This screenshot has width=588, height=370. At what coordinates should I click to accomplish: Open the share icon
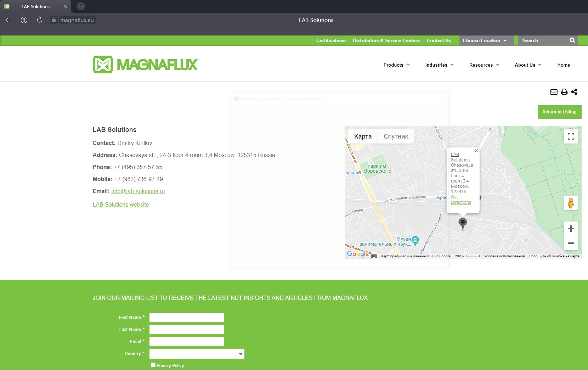pos(574,92)
